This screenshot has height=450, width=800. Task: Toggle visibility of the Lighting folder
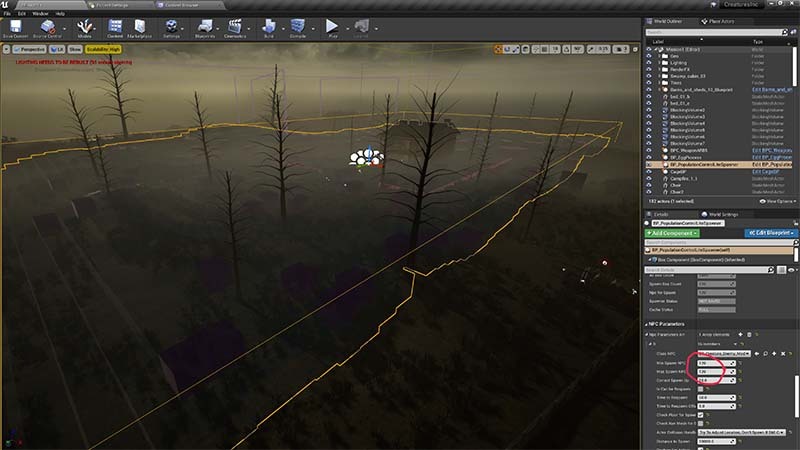point(650,61)
